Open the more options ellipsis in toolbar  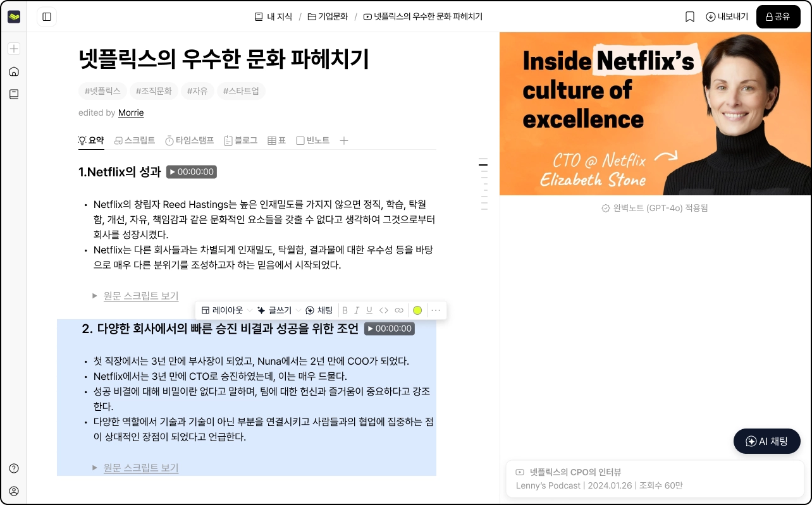436,310
